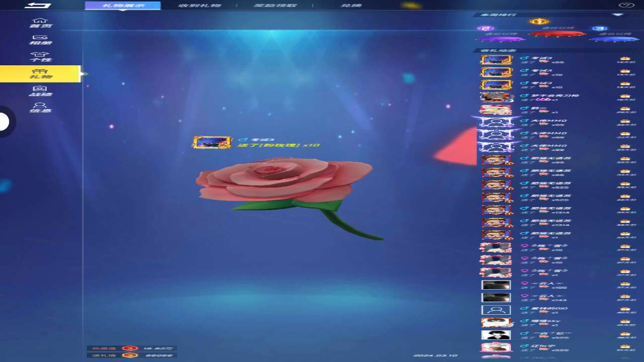644x362 pixels.
Task: Open the 奖励领取 tab
Action: coord(275,6)
